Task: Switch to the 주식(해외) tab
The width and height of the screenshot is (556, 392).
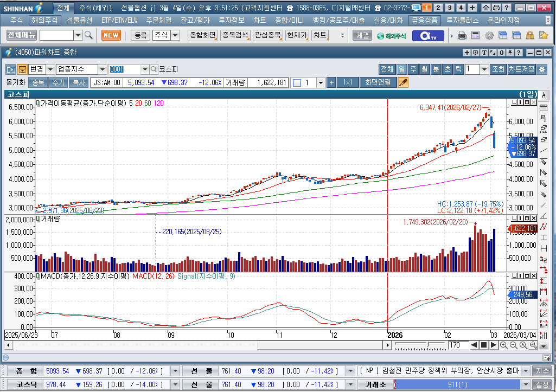Action: 95,8
